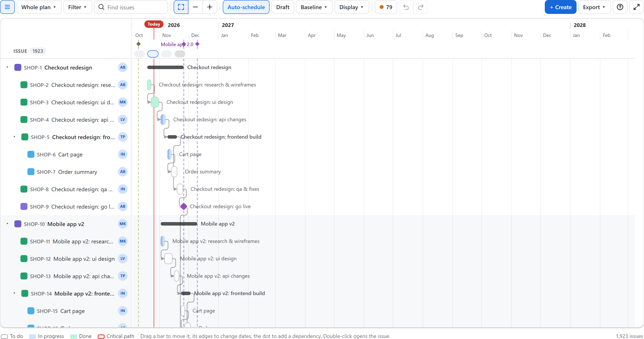Click the green diamond milestone under Oct

139,44
